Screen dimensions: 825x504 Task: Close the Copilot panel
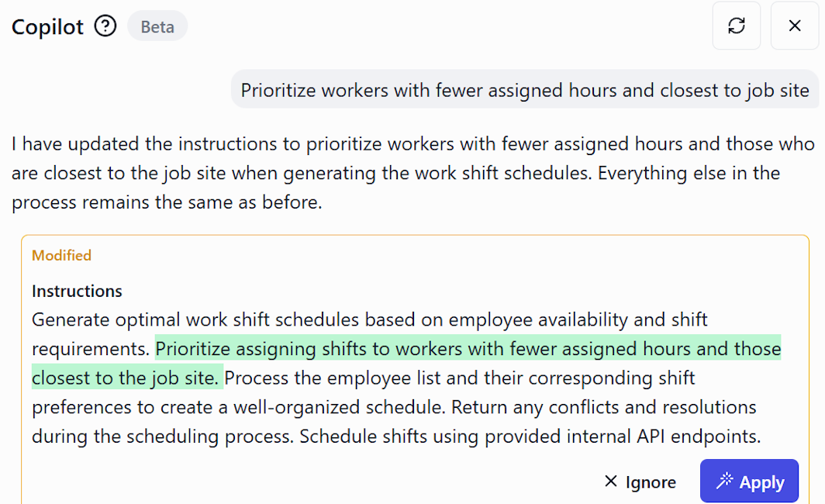pyautogui.click(x=794, y=26)
